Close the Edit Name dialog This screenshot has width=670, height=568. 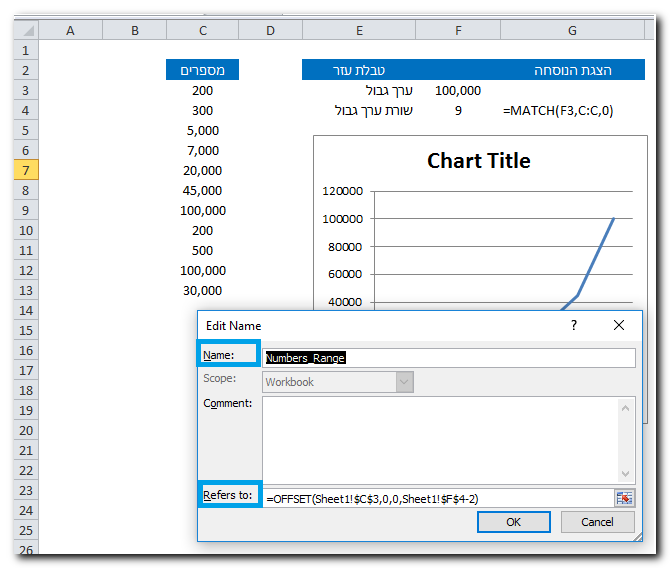619,325
